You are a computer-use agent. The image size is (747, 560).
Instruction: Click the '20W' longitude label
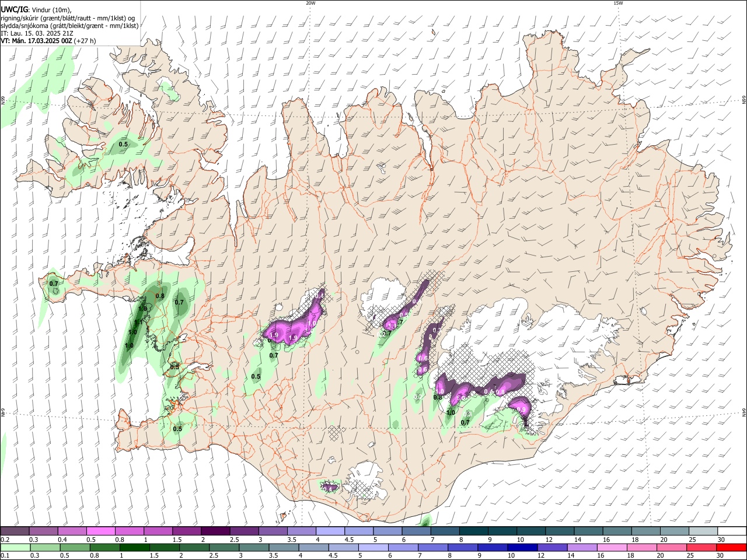pos(310,3)
